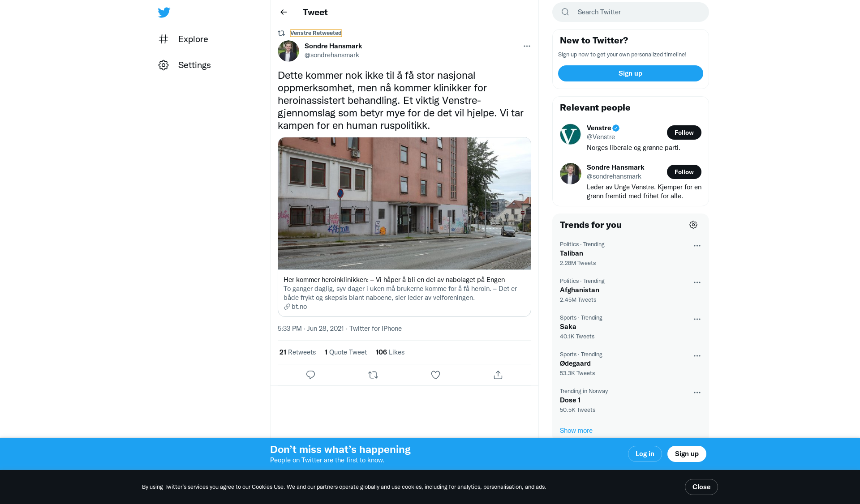Click the tweet timestamp 5:33 PM

[310, 329]
